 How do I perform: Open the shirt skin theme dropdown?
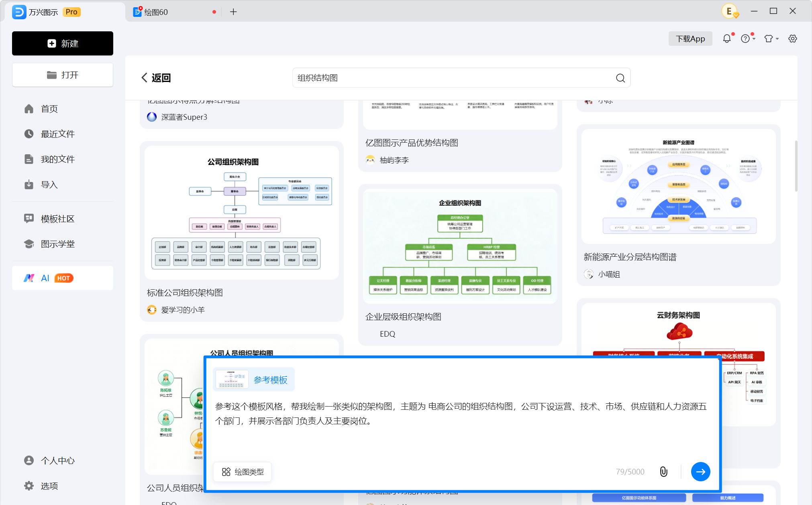click(771, 39)
